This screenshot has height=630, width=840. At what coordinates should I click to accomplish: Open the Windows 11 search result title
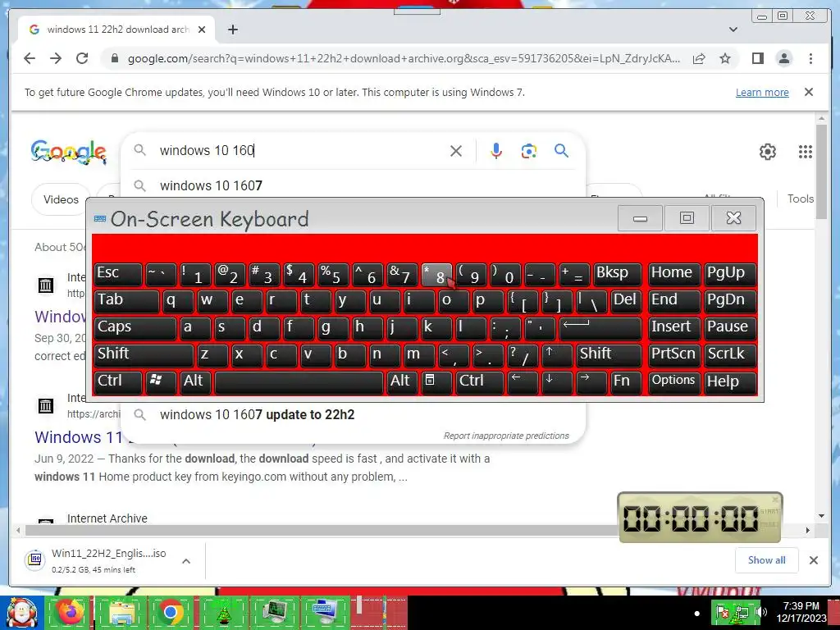tap(78, 437)
